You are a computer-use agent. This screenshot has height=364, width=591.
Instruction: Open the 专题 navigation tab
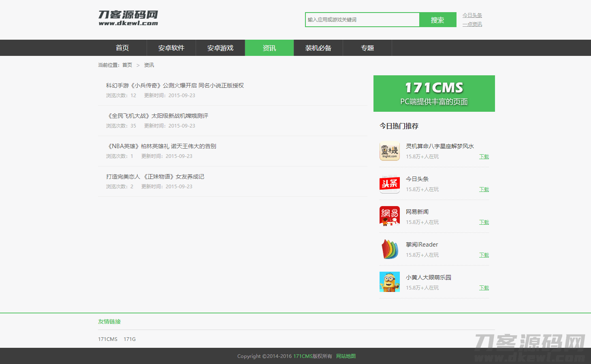click(367, 48)
